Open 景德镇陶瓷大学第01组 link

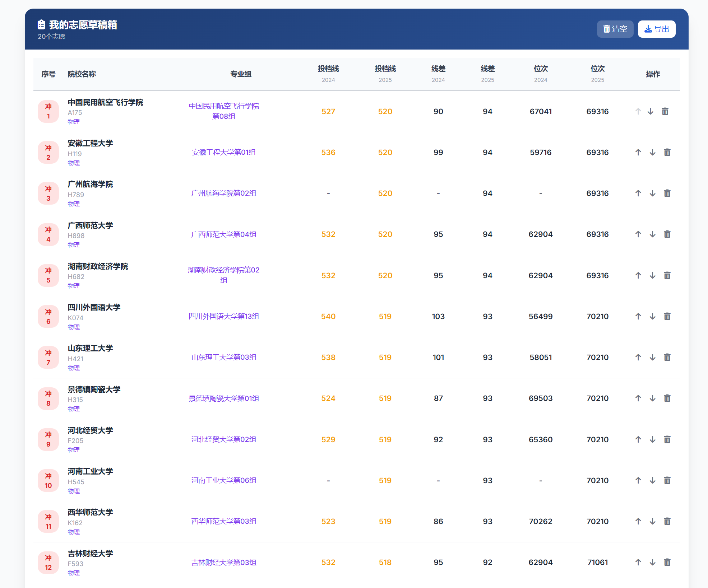click(x=224, y=398)
